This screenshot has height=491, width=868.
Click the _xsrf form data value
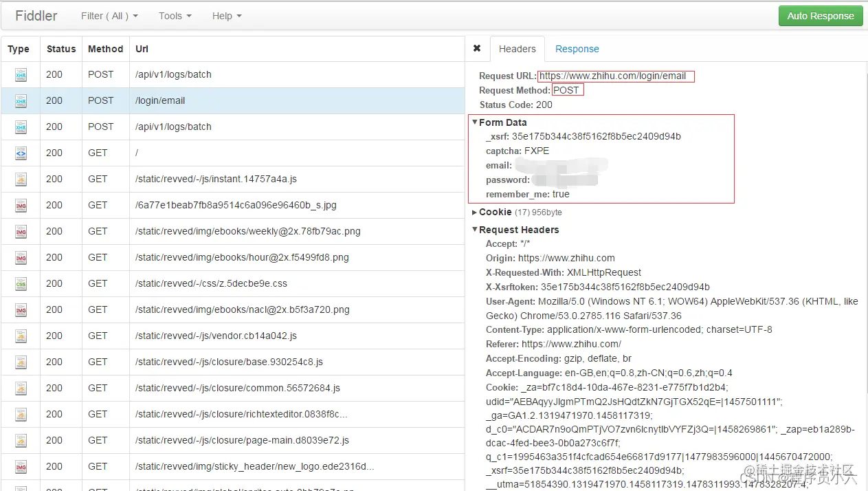[596, 136]
